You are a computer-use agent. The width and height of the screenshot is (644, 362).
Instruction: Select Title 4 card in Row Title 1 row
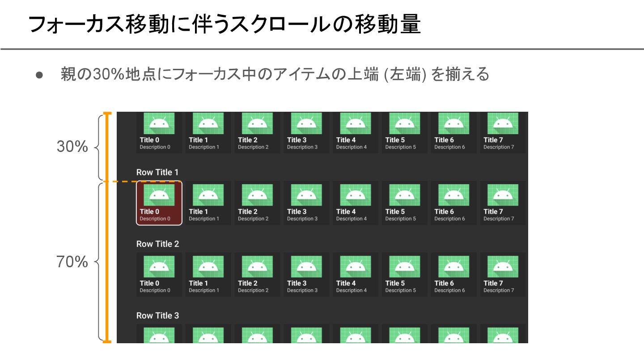point(356,203)
